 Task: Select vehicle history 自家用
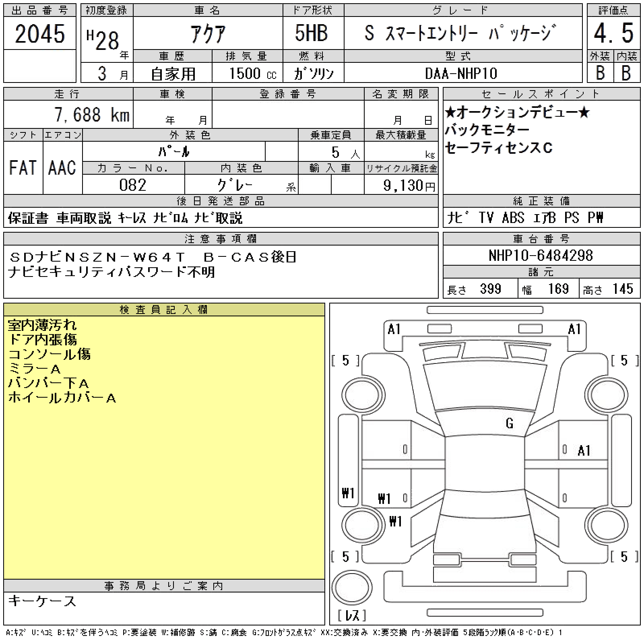[x=173, y=74]
